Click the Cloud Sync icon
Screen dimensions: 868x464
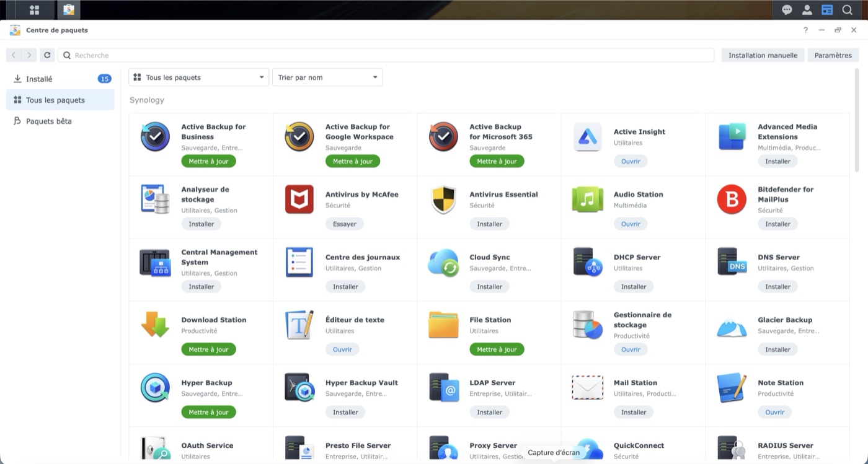coord(443,263)
